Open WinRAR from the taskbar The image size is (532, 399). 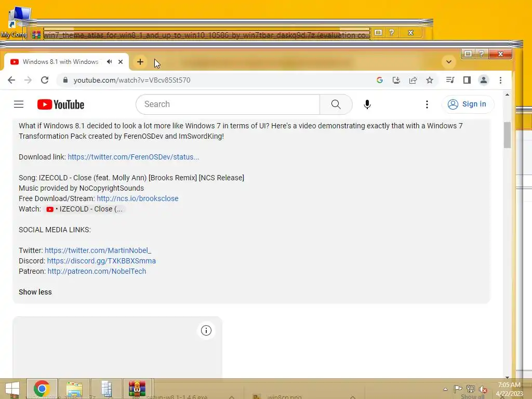tap(137, 389)
